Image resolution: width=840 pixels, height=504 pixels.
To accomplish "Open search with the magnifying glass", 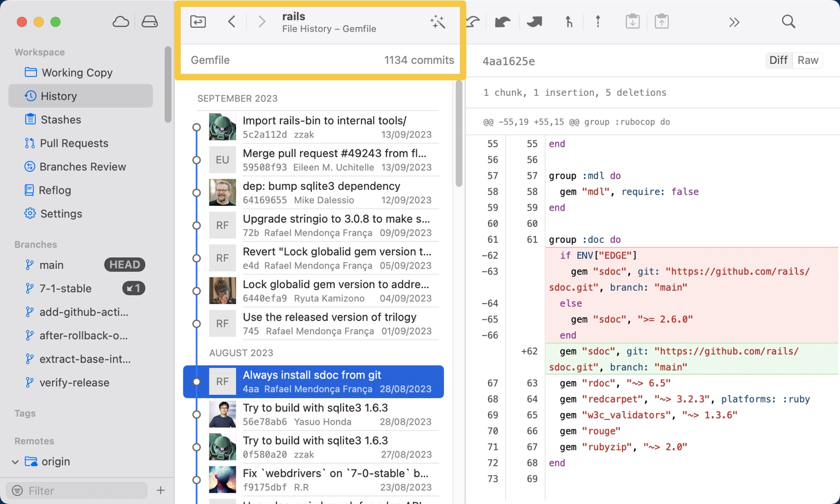I will tap(788, 22).
